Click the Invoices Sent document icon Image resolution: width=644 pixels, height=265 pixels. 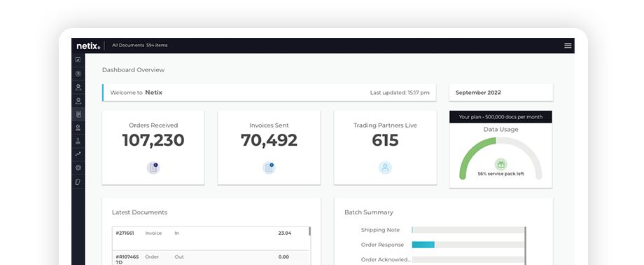pos(269,168)
